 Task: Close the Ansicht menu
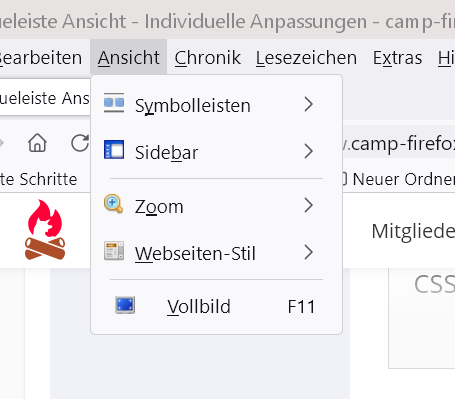[x=129, y=58]
